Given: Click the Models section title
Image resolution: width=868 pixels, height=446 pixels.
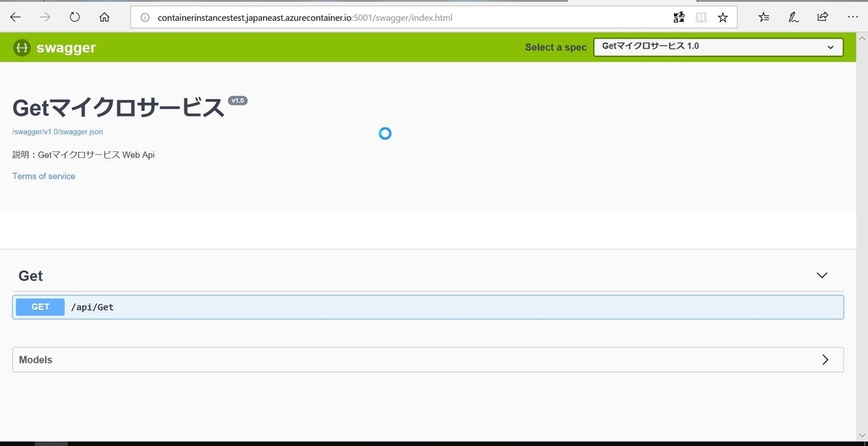Looking at the screenshot, I should point(35,360).
